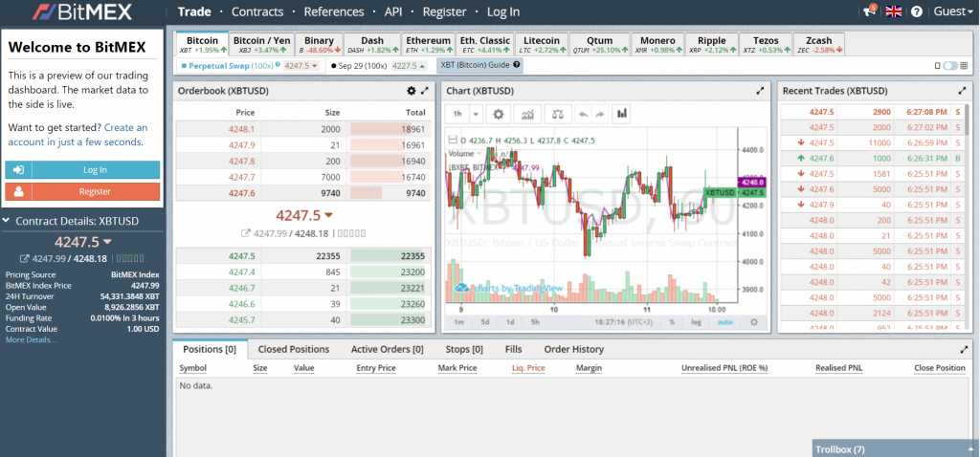Viewport: 980px width, 457px height.
Task: Select the 5d chart range
Action: pos(485,322)
